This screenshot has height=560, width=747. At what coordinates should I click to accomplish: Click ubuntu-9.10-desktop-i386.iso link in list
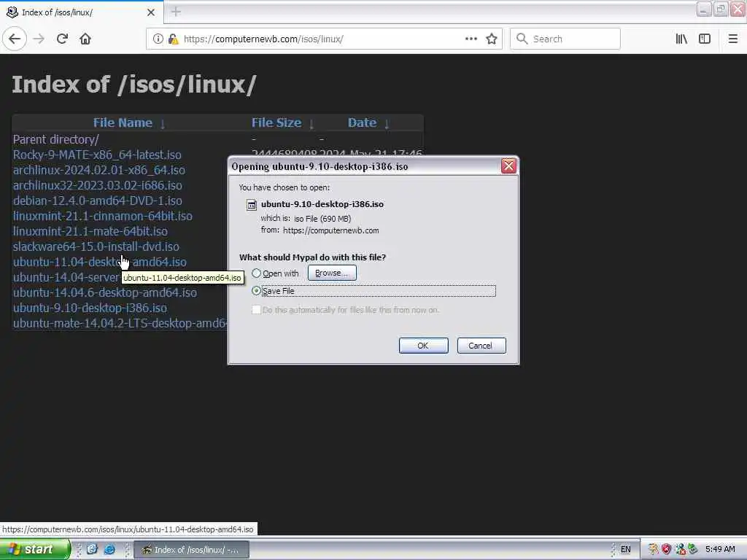pos(90,308)
